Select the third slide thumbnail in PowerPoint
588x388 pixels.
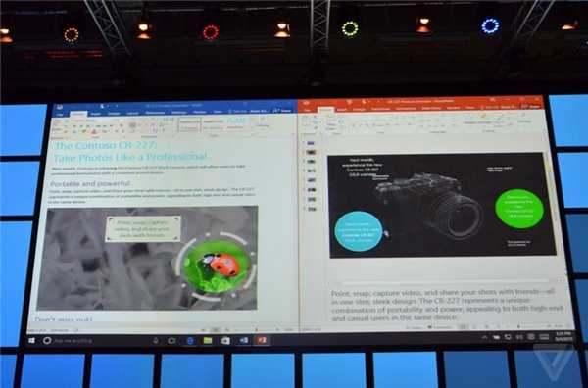point(311,162)
